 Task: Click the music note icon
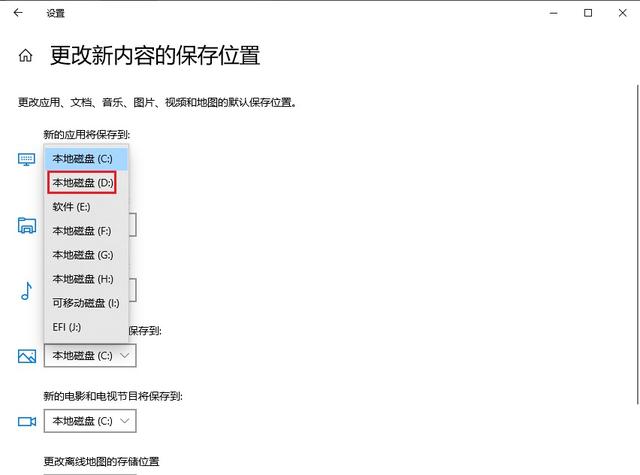[x=27, y=291]
